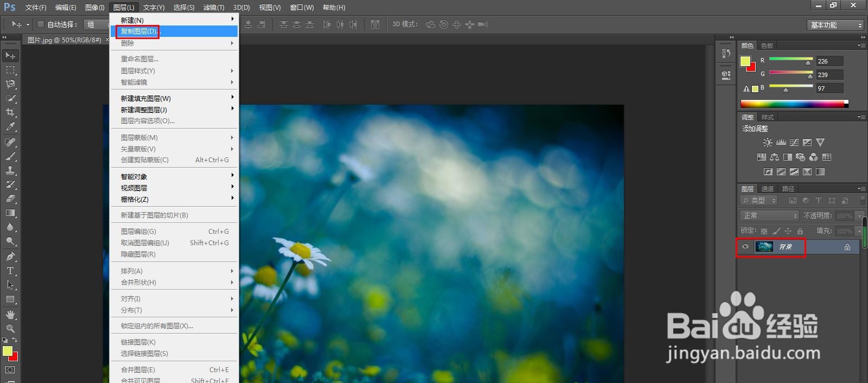
Task: Select the Horizontal Type tool
Action: click(10, 271)
